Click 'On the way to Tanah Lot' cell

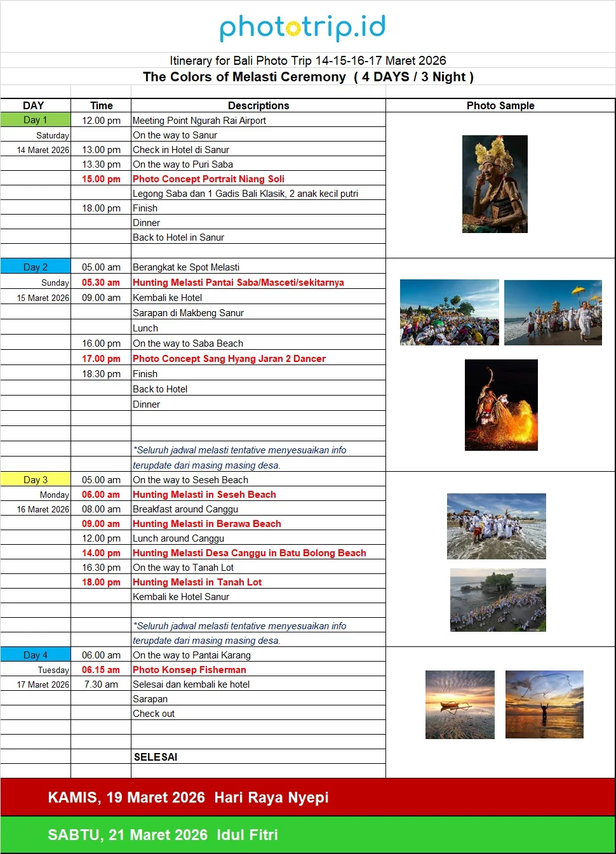(x=258, y=567)
